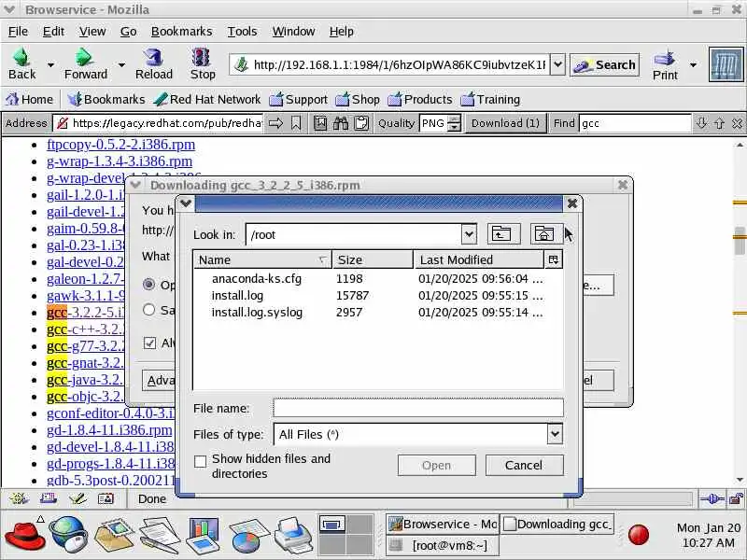Open the Forward button history dropdown arrow
The image size is (747, 560).
(x=121, y=64)
